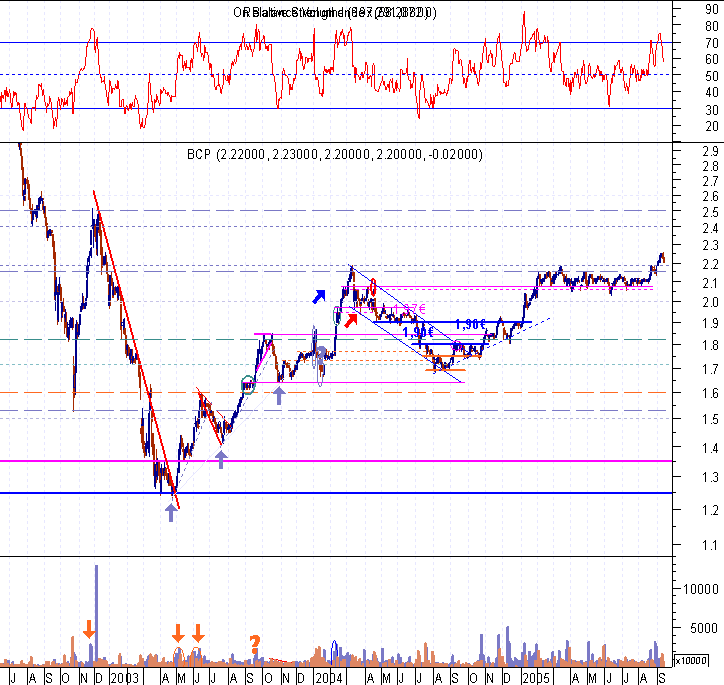
Task: Click the magenta 1,97€ price label
Action: point(409,308)
